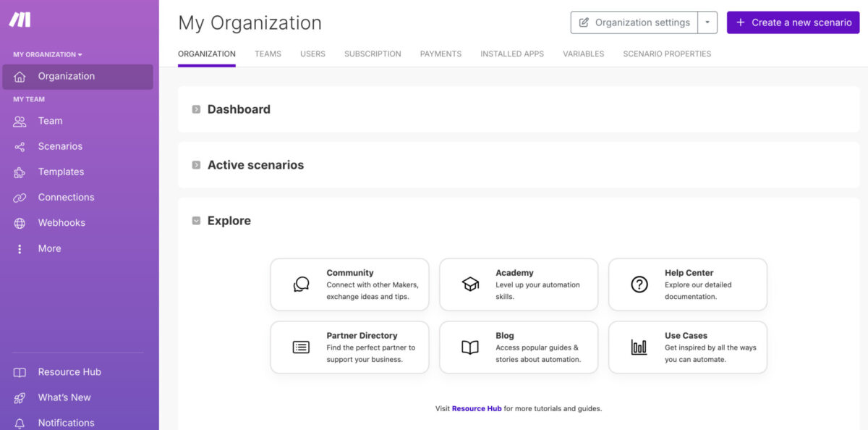Open Scenarios via its share-node icon
Screen dimensions: 868x430
tap(20, 146)
